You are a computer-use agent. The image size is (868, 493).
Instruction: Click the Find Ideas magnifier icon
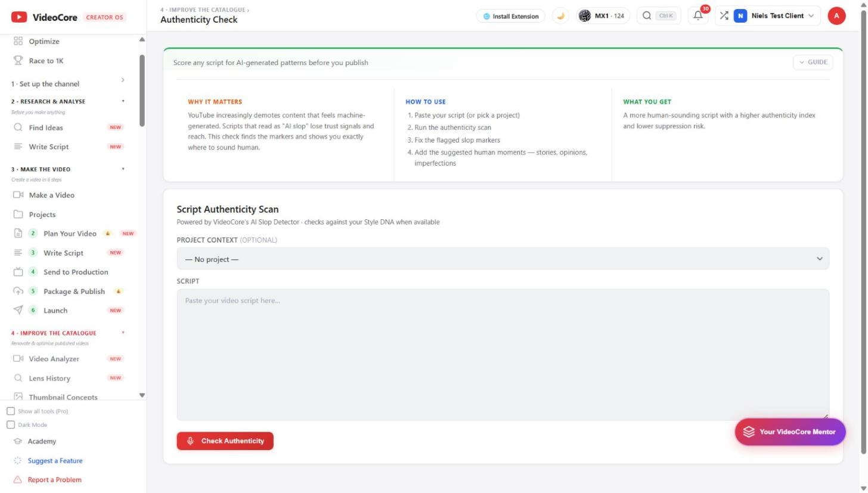click(x=18, y=128)
